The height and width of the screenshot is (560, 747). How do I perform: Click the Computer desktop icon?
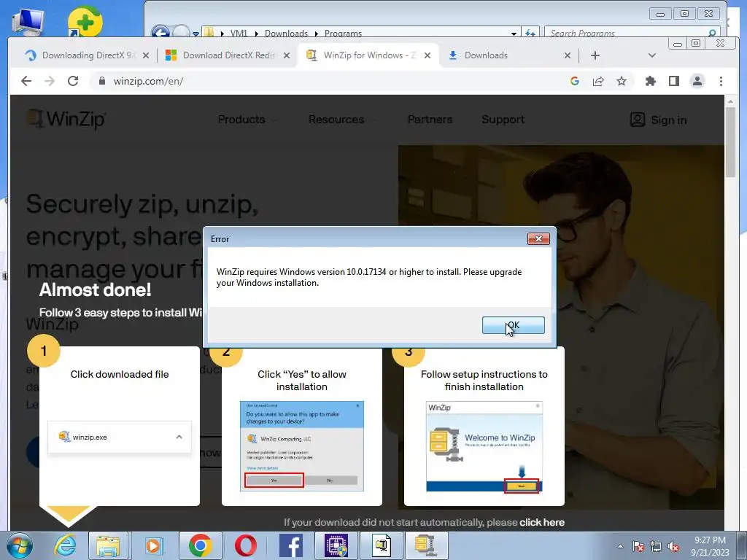click(28, 21)
